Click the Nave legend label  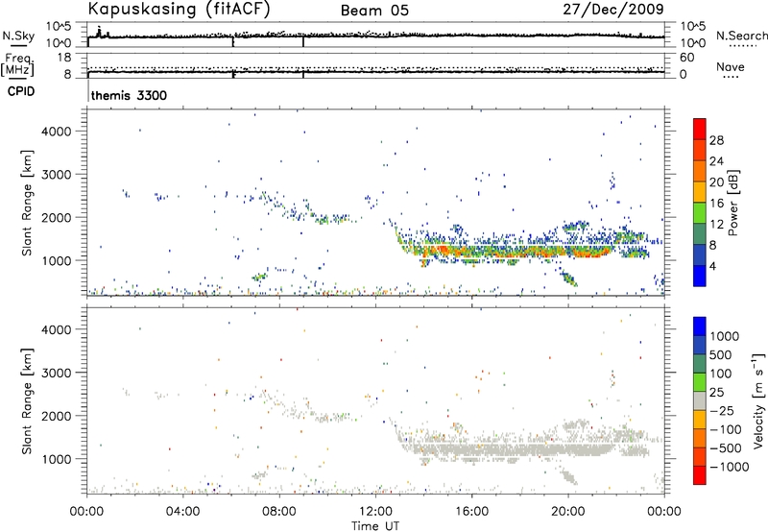pyautogui.click(x=731, y=67)
